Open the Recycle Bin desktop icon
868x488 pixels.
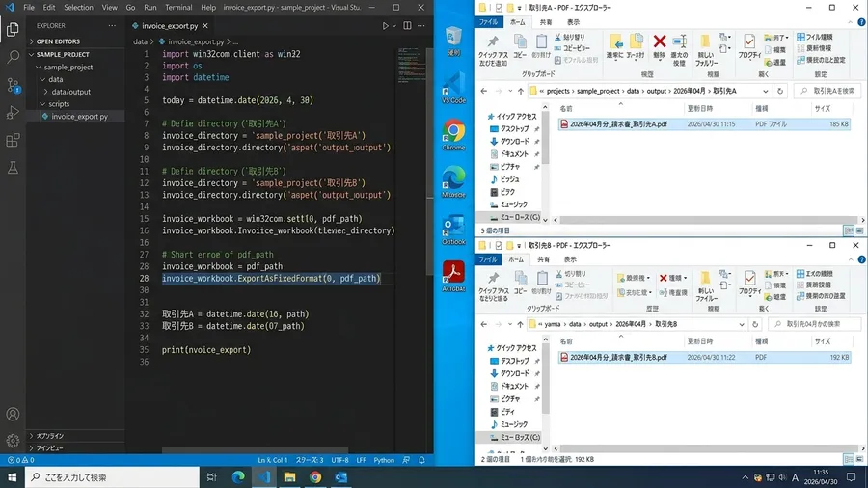(453, 41)
